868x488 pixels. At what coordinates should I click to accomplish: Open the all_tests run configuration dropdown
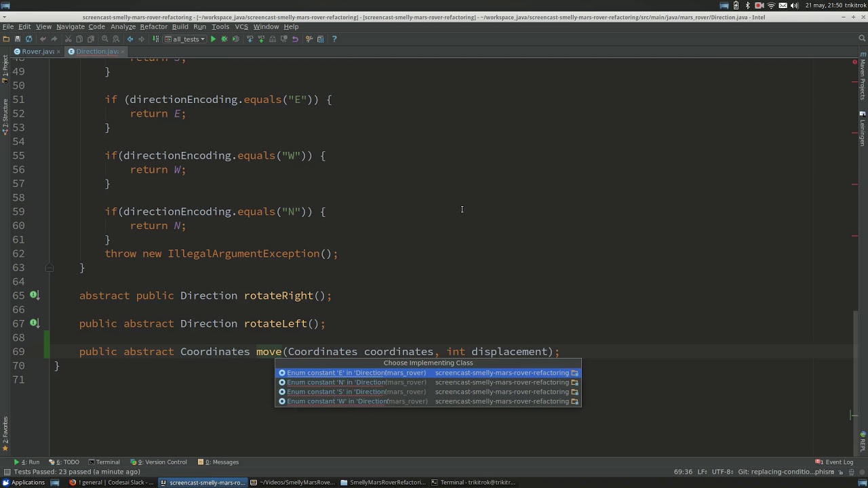click(x=184, y=39)
